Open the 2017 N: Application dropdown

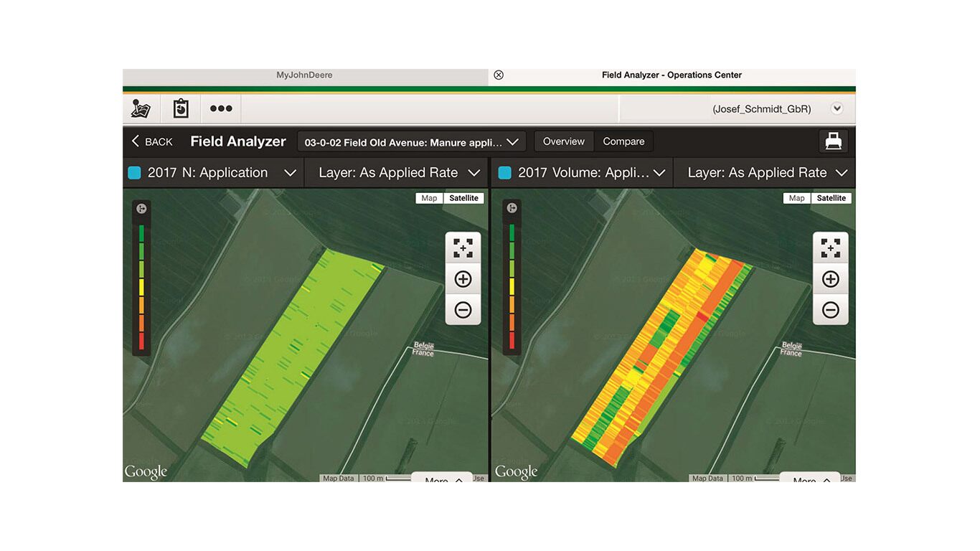pos(212,173)
